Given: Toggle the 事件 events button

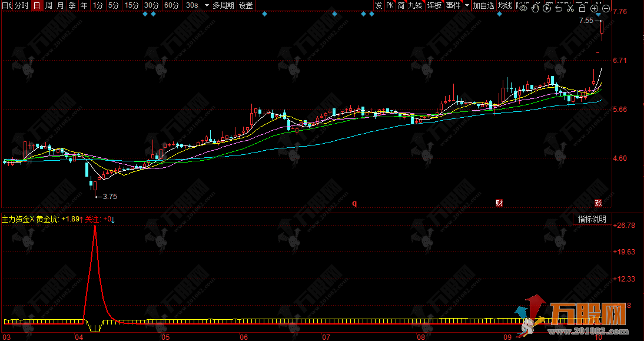Looking at the screenshot, I should click(453, 5).
